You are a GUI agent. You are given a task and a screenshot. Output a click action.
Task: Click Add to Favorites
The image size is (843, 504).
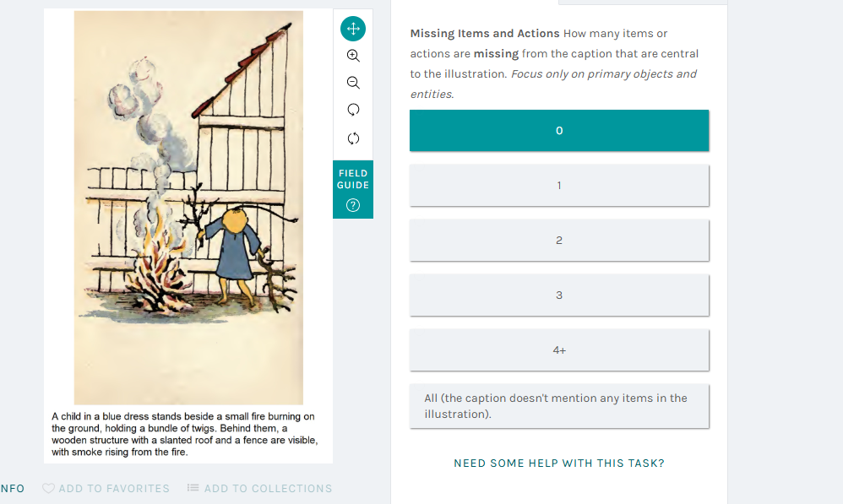click(x=113, y=488)
